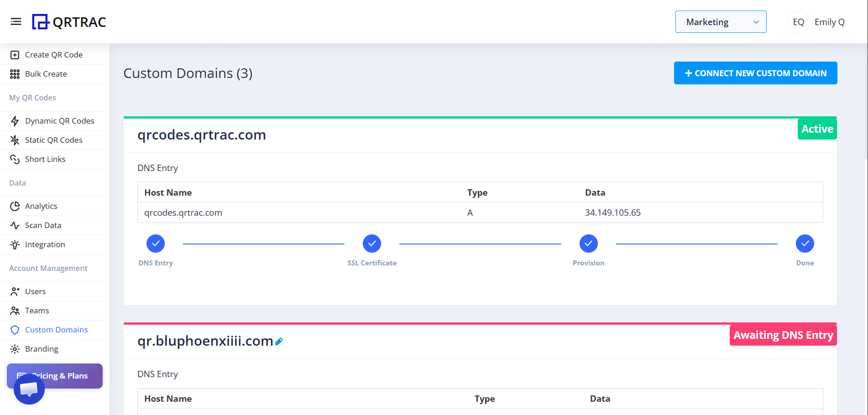Open the hamburger navigation menu
Viewport: 868px width, 415px height.
click(16, 21)
